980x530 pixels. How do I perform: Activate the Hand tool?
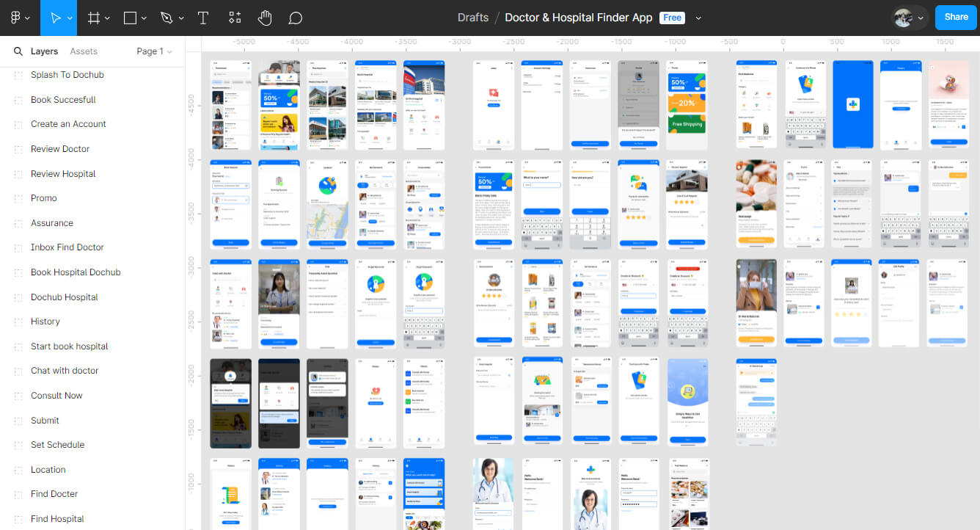[265, 18]
